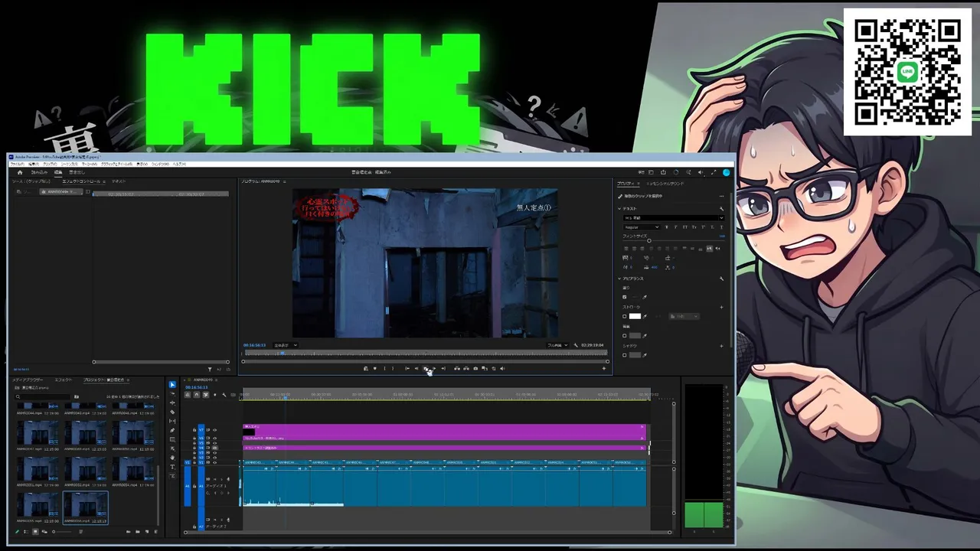Screen dimensions: 980x551
Task: Select the Type tool
Action: 172,467
